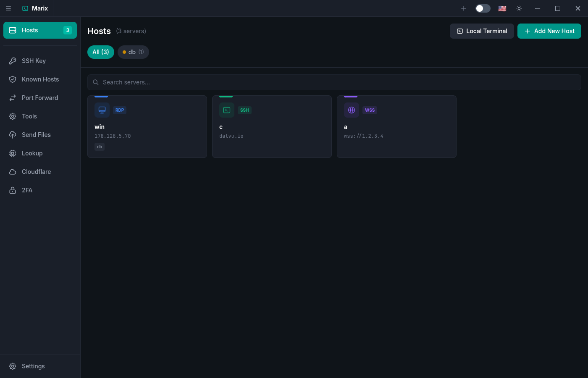Select the All servers filter
Screen dimensions: 588x378
click(x=100, y=52)
